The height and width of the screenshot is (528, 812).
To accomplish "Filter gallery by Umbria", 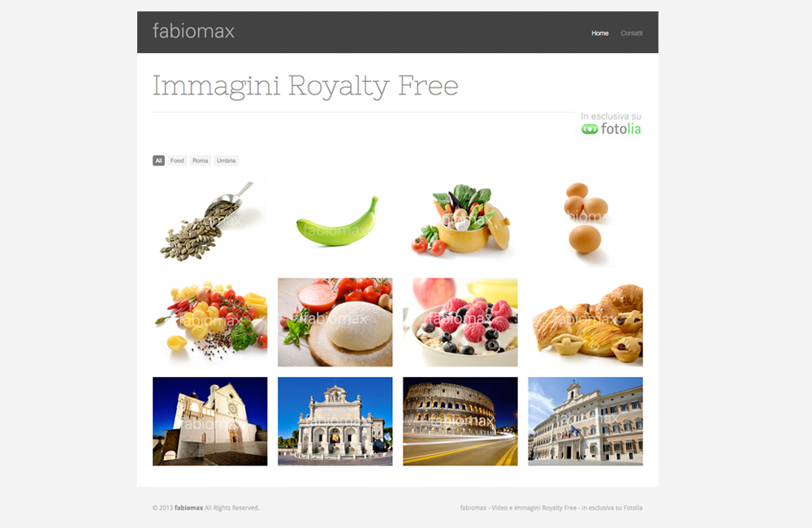I will coord(226,161).
